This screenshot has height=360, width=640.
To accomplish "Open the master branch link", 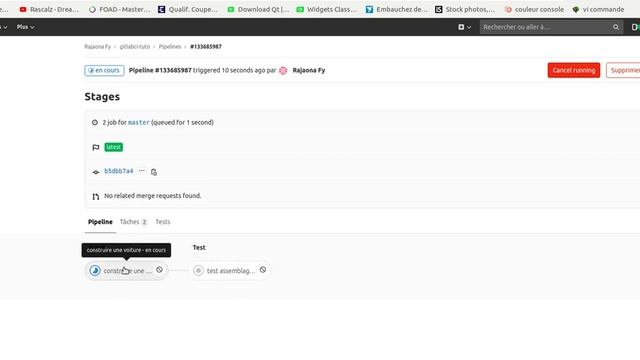I will click(138, 122).
